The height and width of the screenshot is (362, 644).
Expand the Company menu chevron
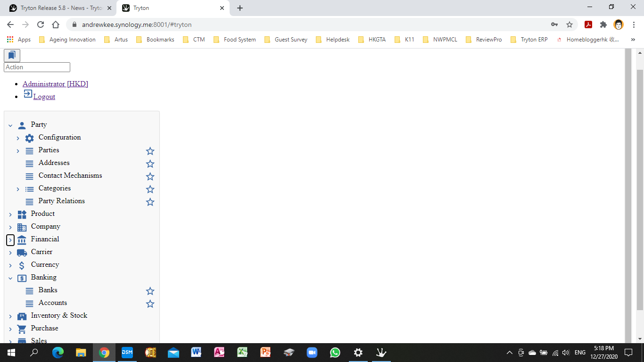[x=10, y=227]
